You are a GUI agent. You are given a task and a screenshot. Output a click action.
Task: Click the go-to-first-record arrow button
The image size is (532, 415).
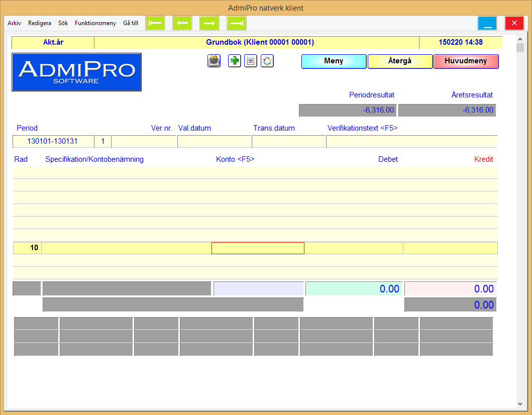[x=155, y=23]
